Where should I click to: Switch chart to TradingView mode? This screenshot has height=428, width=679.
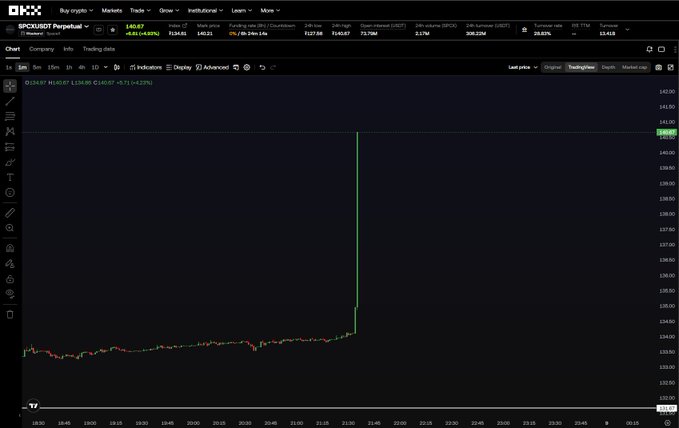(x=581, y=67)
